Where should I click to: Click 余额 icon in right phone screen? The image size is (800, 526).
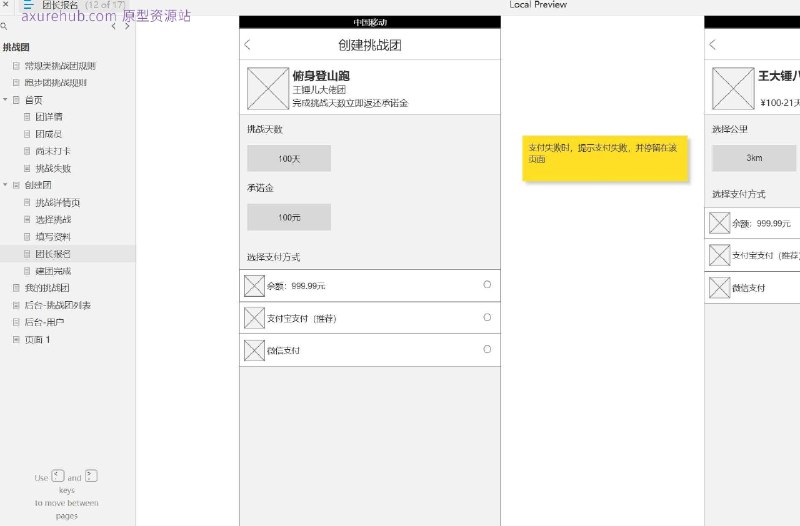(x=719, y=223)
